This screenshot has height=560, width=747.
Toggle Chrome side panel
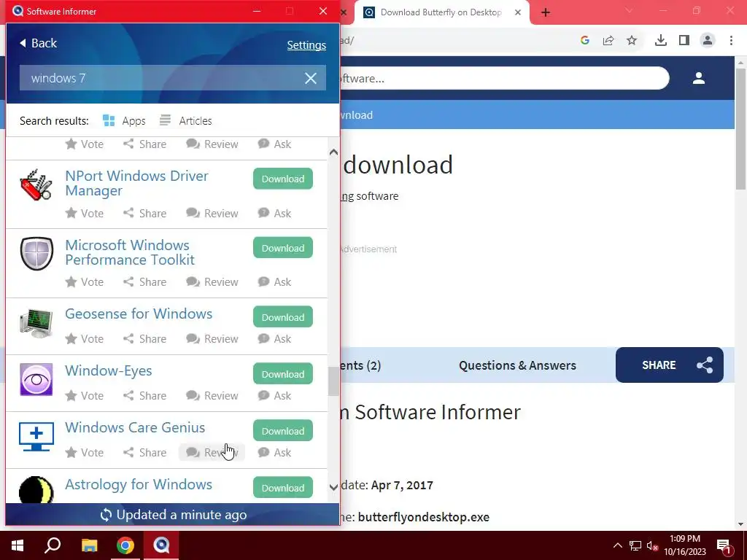684,41
